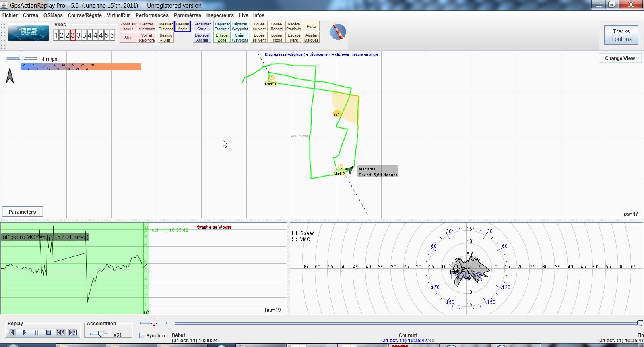644x347 pixels.
Task: Click Bouée Babord button
Action: click(277, 26)
